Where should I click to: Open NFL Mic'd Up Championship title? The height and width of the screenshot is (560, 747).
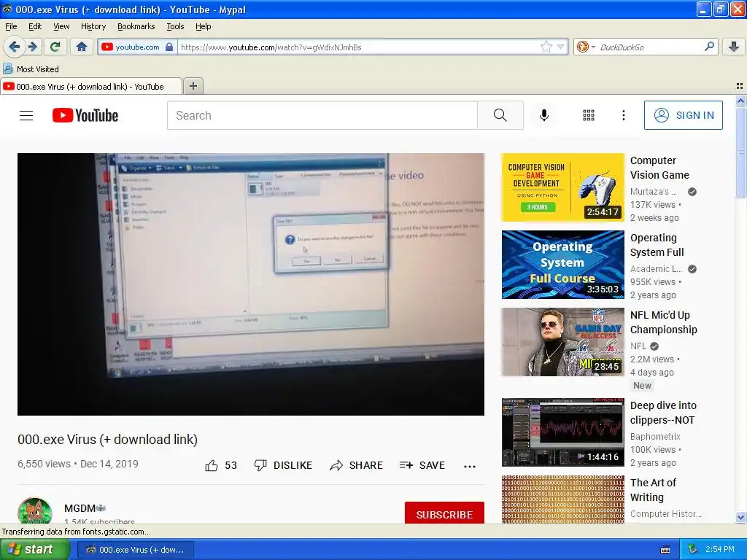tap(663, 322)
